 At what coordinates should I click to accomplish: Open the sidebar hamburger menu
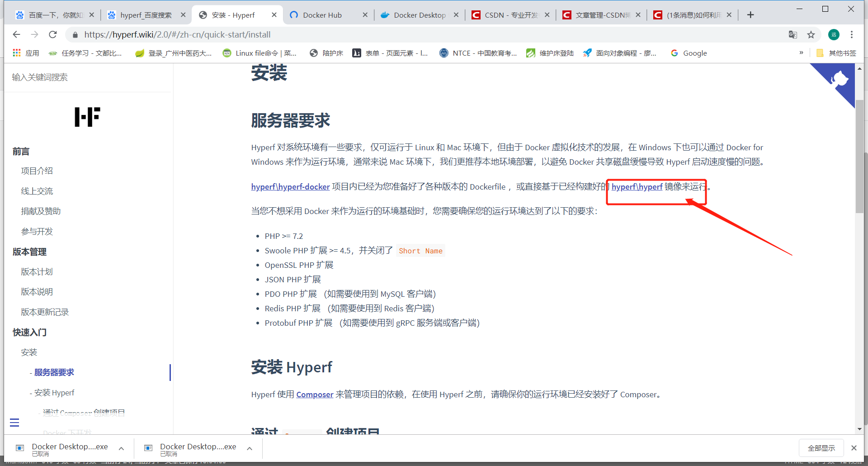[14, 422]
